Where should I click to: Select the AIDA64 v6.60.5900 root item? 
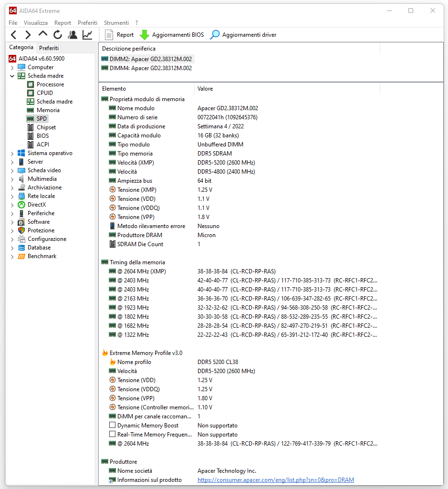coord(42,59)
